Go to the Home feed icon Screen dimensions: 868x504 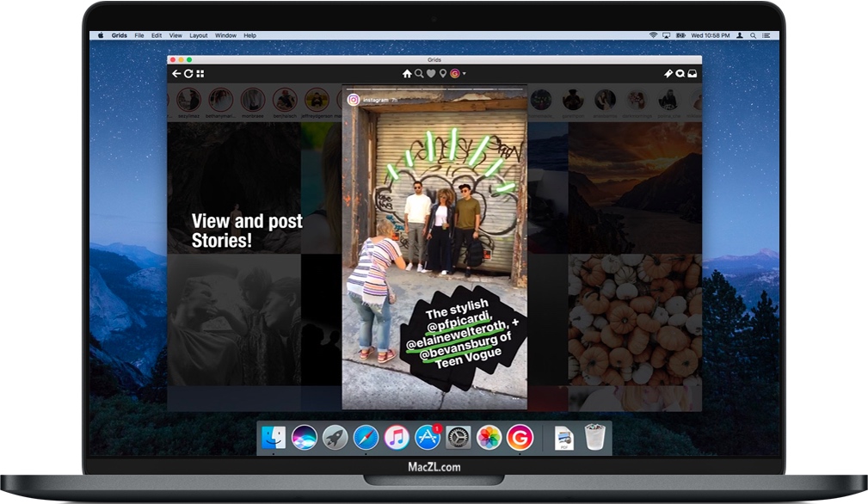click(407, 74)
